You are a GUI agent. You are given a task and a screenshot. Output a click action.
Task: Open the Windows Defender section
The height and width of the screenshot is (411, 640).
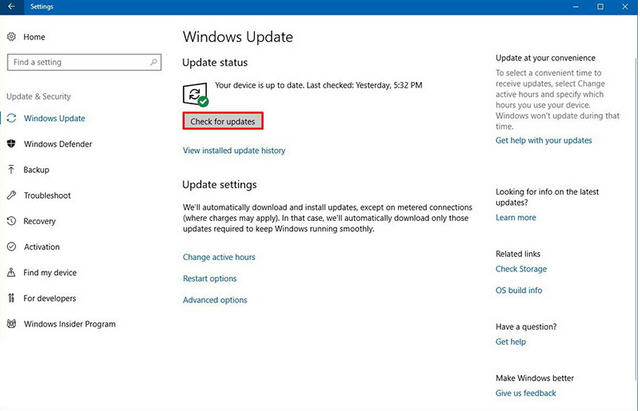pos(58,144)
